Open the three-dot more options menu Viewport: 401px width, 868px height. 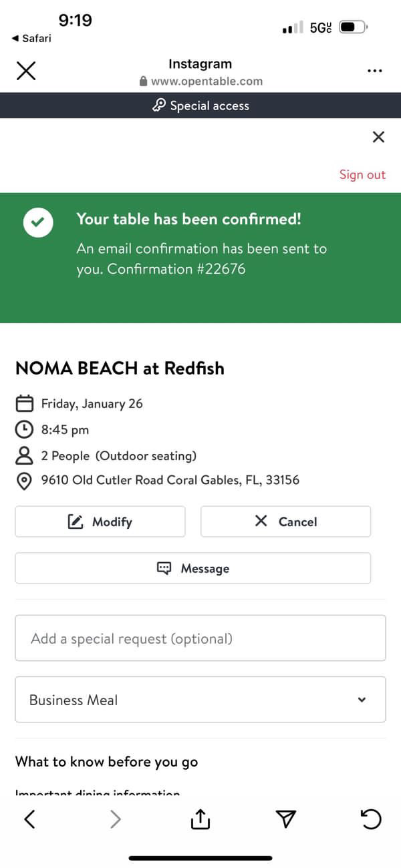(x=375, y=71)
